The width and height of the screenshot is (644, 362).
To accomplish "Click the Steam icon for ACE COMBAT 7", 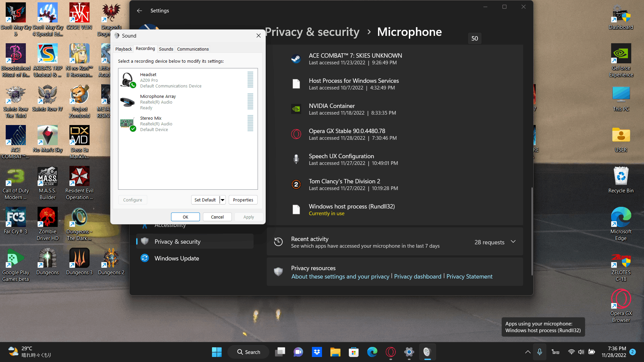I will tap(296, 59).
